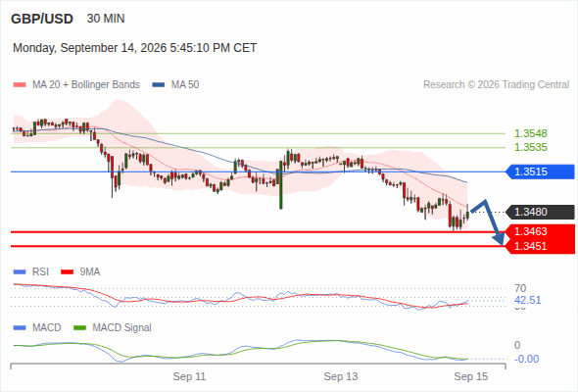
Task: Click the blue MA 50 legend swatch
Action: [x=159, y=85]
